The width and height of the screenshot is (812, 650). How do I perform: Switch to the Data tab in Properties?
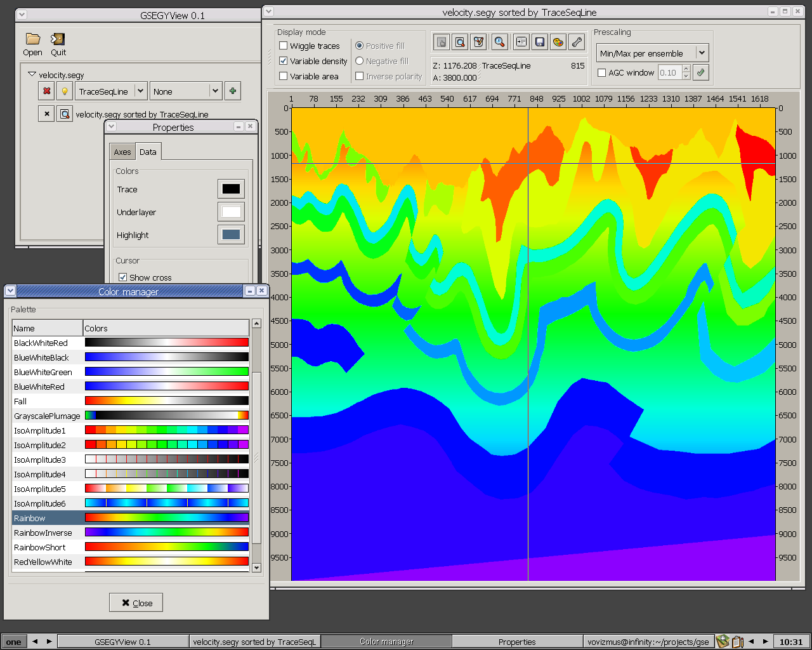pos(148,152)
